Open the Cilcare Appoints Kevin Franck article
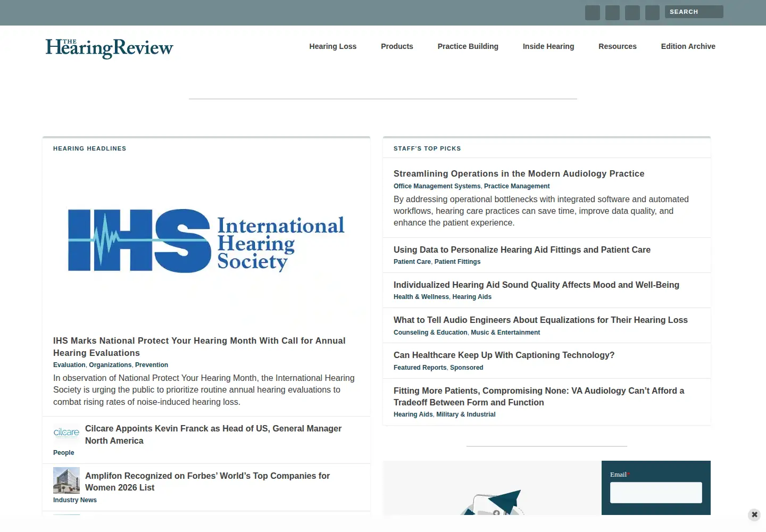The width and height of the screenshot is (766, 532). point(213,435)
